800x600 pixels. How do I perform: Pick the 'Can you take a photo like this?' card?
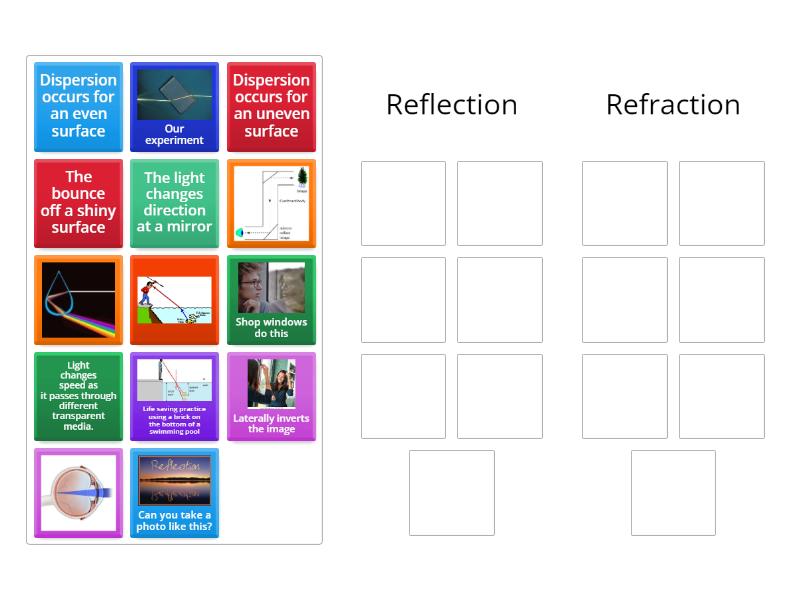tap(174, 492)
